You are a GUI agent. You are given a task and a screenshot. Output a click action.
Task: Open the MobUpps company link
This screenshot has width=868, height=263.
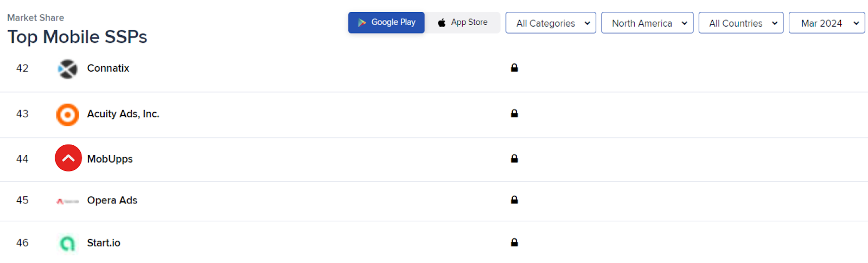(110, 159)
